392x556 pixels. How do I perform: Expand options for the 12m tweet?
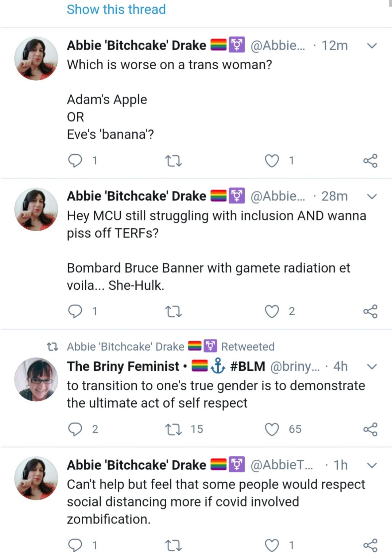coord(371,46)
